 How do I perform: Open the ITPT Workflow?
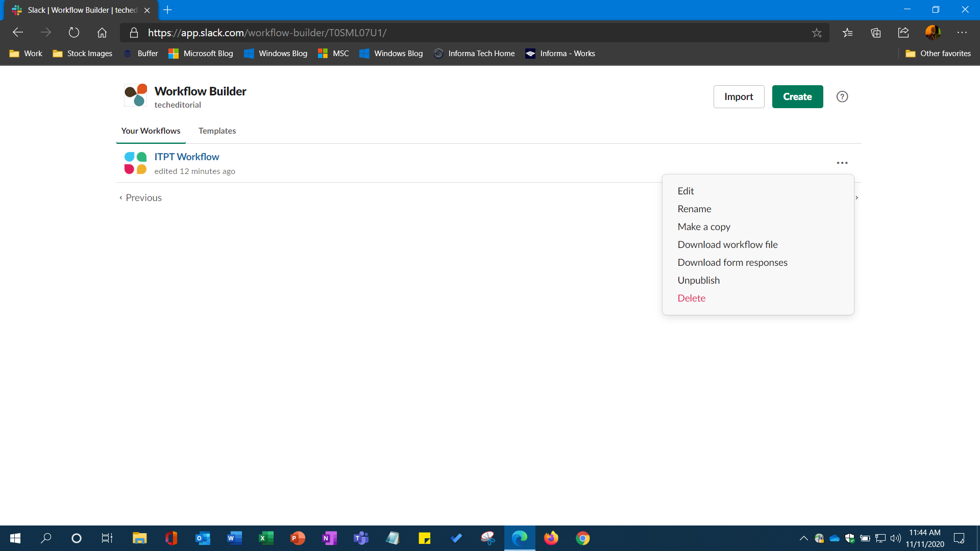point(186,157)
